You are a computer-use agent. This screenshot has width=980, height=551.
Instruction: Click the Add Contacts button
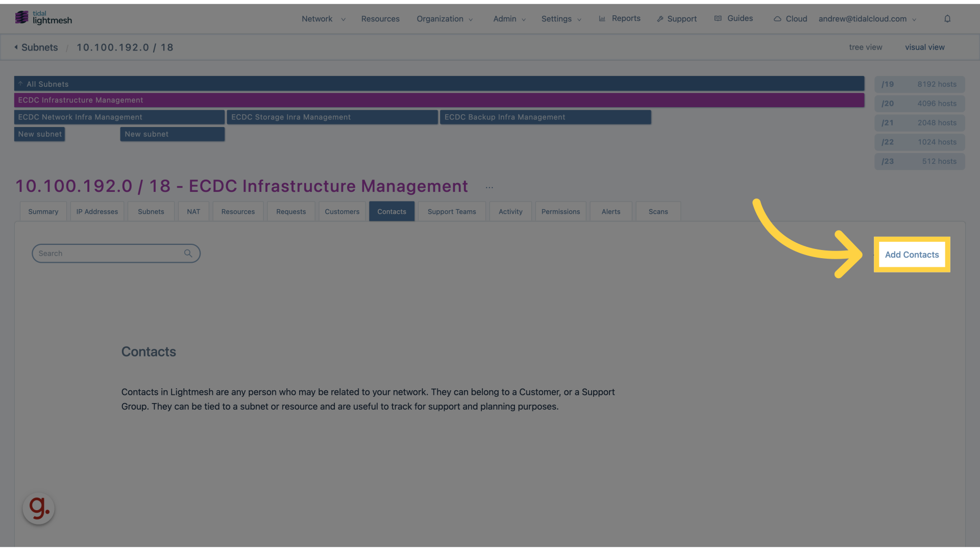point(912,255)
